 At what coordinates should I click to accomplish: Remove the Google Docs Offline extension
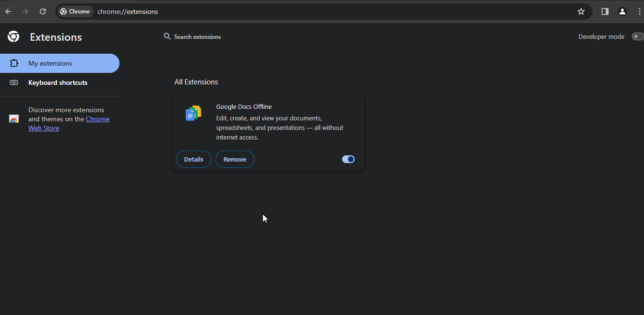pyautogui.click(x=235, y=159)
